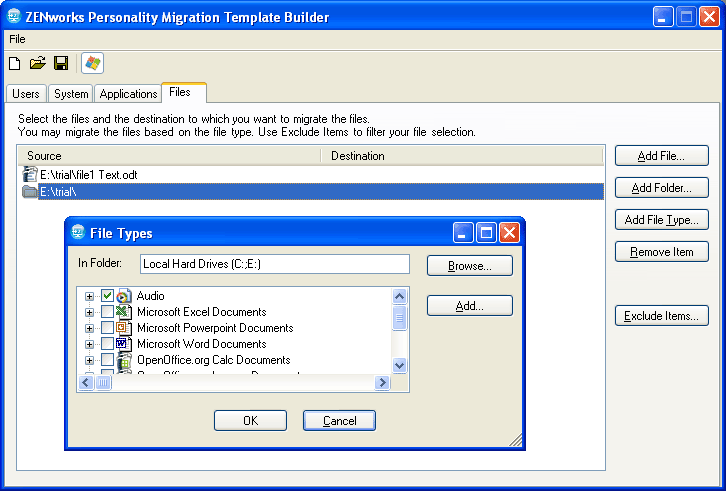Open the File menu
This screenshot has width=726, height=491.
point(17,39)
